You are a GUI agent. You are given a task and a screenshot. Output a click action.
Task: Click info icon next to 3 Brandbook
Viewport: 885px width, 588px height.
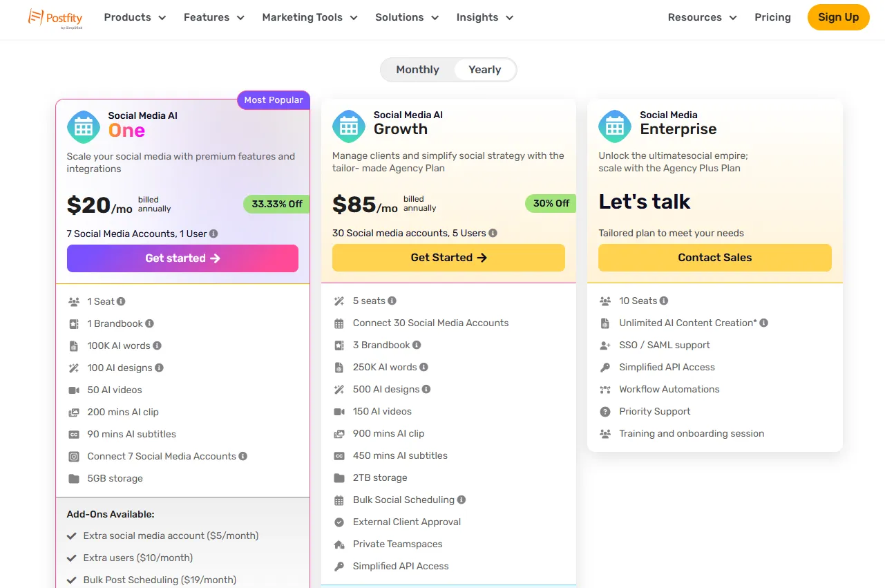(417, 345)
